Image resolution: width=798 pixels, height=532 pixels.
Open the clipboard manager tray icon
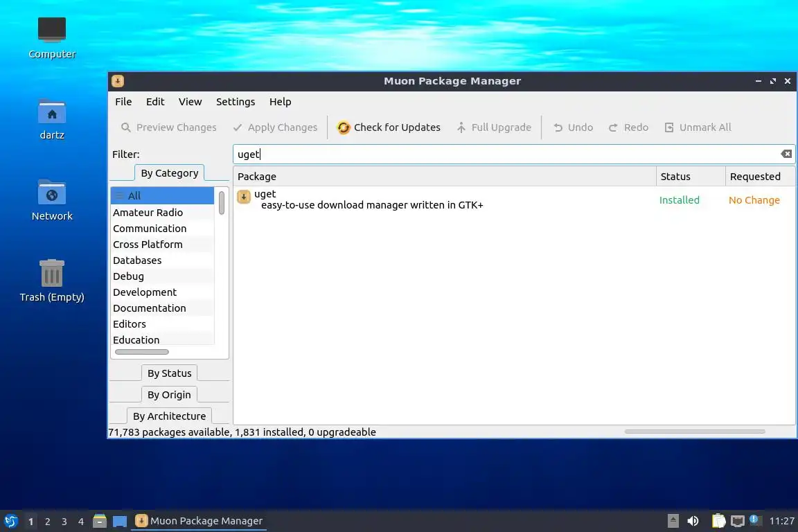point(718,521)
